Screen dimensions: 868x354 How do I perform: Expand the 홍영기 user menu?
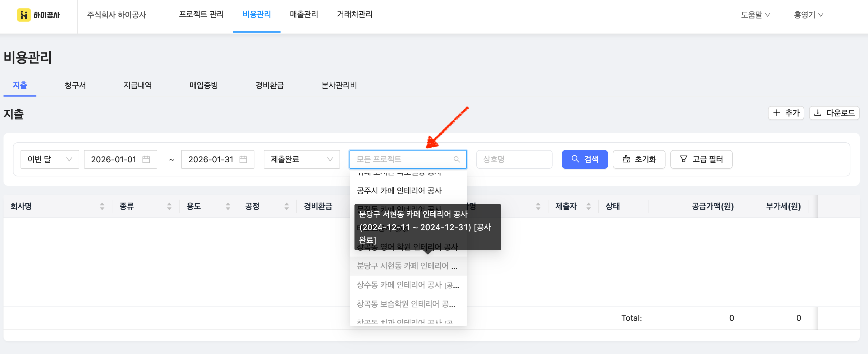808,15
